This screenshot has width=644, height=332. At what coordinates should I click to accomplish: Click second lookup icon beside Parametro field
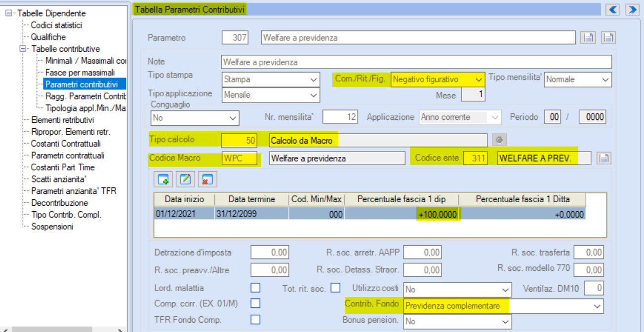[x=608, y=37]
